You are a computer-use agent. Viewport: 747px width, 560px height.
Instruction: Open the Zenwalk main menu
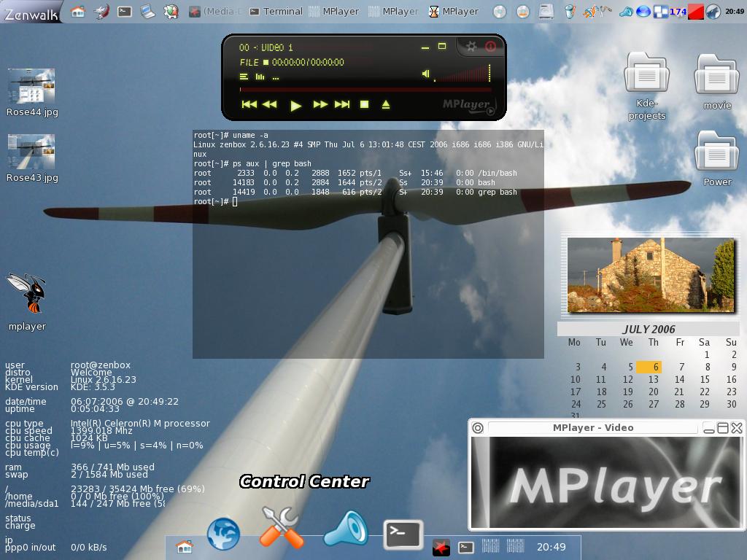point(31,12)
